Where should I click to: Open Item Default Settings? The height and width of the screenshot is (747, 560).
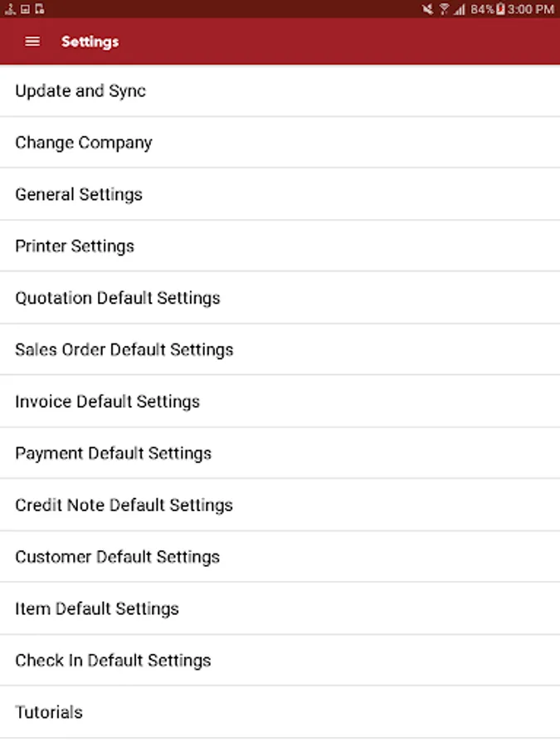pos(97,608)
